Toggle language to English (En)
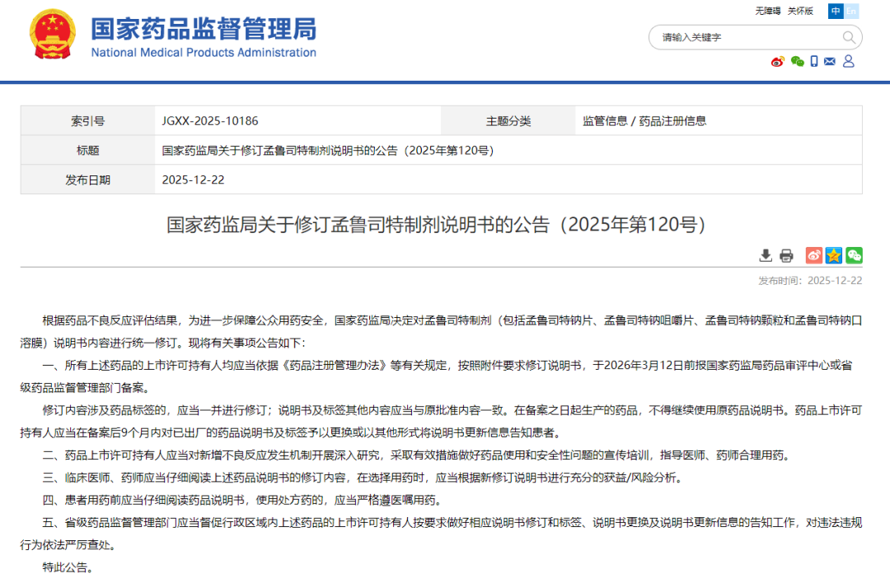Image resolution: width=890 pixels, height=588 pixels. click(x=850, y=11)
